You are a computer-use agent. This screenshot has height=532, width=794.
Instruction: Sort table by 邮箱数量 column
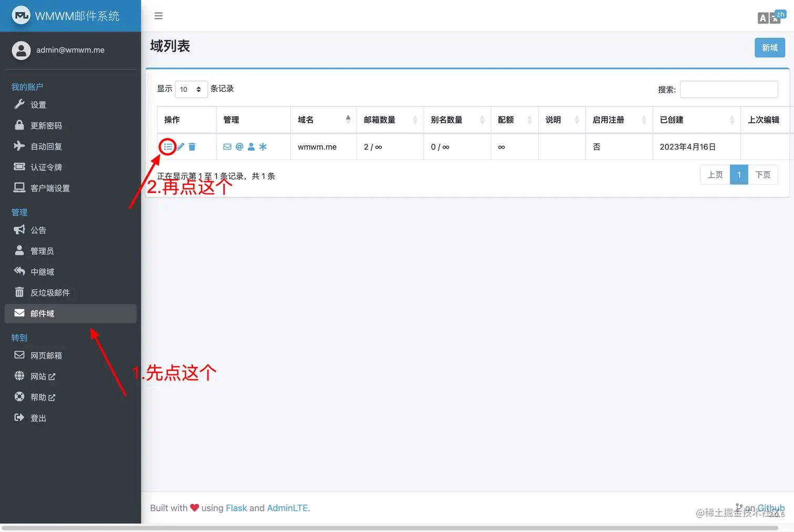click(390, 120)
